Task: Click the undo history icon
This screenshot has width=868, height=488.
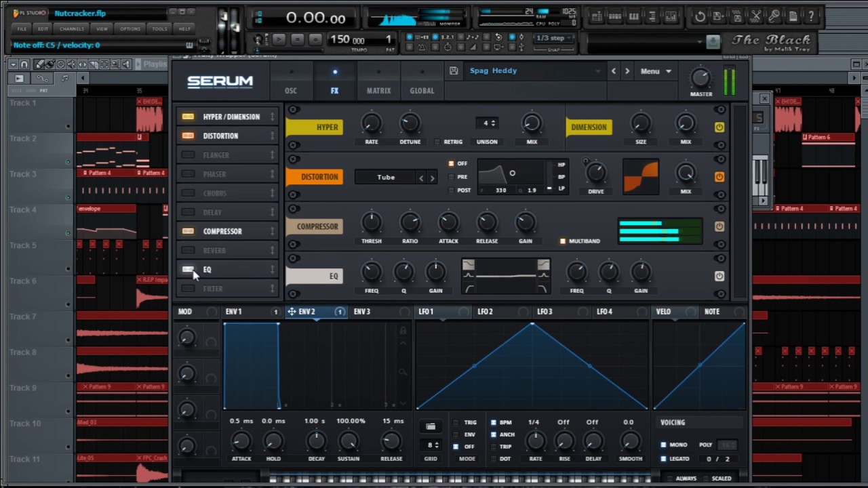Action: (x=700, y=16)
